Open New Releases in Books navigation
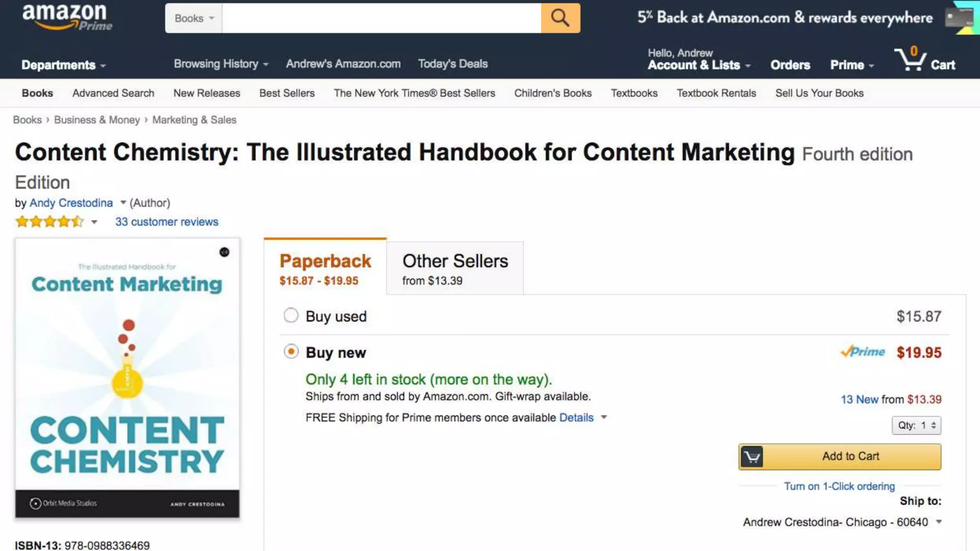Viewport: 980px width, 551px height. [x=207, y=93]
